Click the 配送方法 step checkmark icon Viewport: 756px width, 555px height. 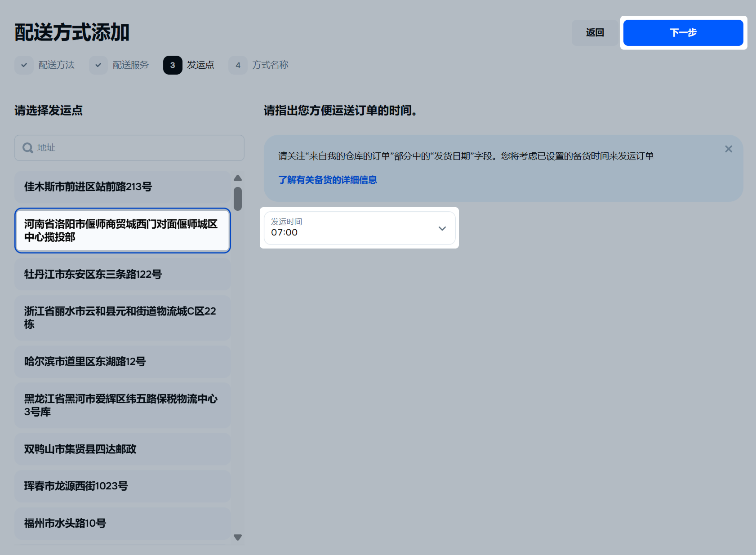pyautogui.click(x=24, y=65)
